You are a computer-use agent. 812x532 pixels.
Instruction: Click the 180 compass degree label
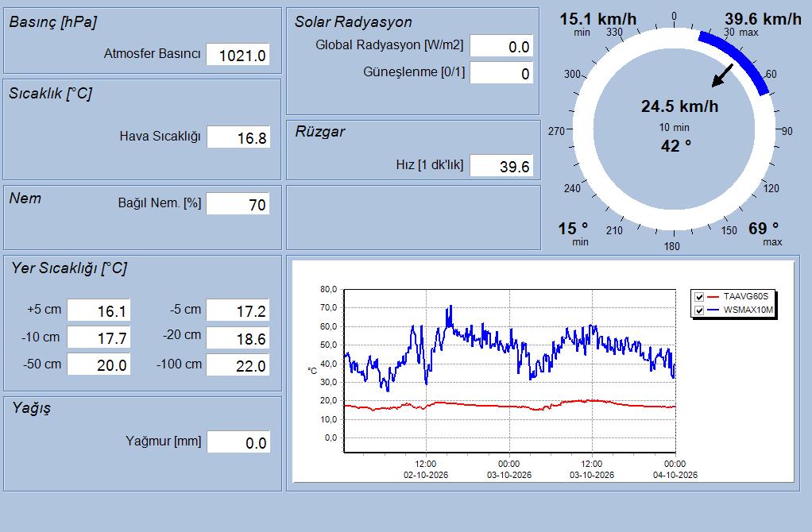671,246
